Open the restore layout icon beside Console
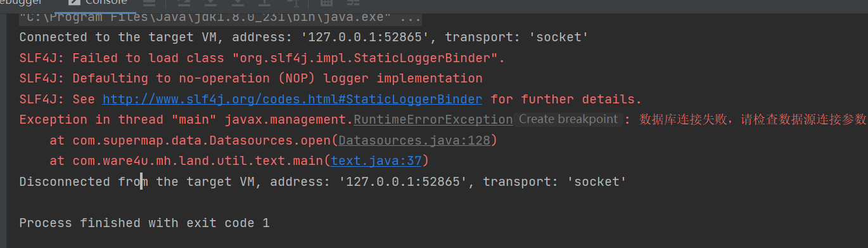Image resolution: width=868 pixels, height=248 pixels. 150,3
